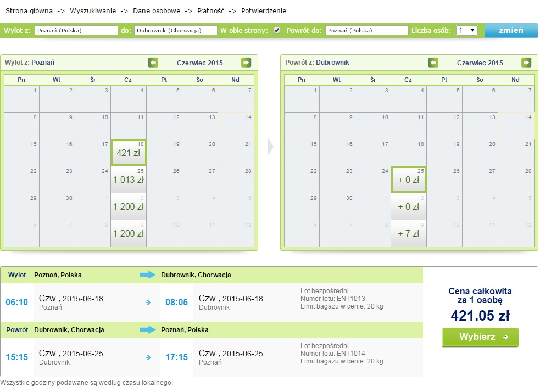Click the 'zmień' button

click(511, 30)
